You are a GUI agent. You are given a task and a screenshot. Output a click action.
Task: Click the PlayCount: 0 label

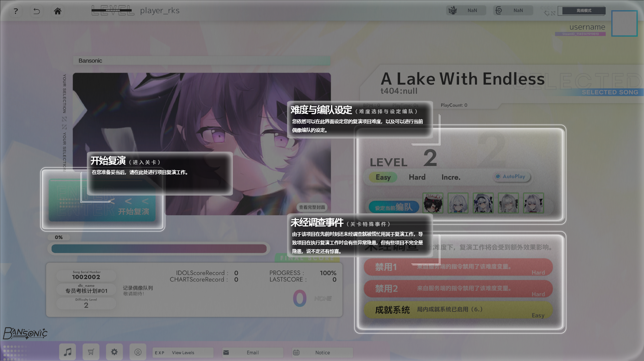454,105
